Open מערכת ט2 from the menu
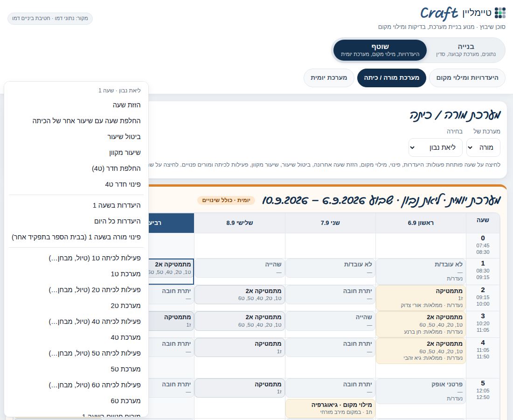 [x=76, y=306]
